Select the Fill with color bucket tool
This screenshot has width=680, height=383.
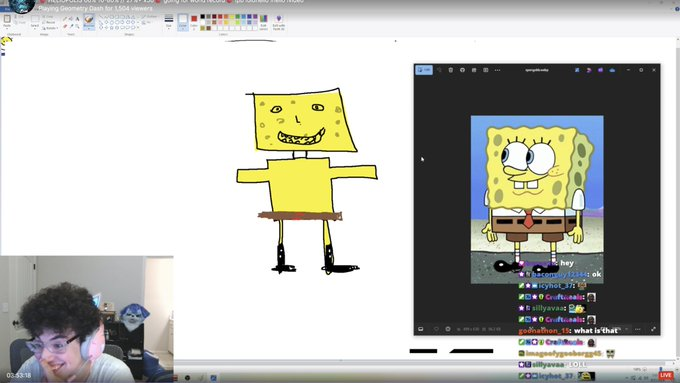(x=71, y=19)
